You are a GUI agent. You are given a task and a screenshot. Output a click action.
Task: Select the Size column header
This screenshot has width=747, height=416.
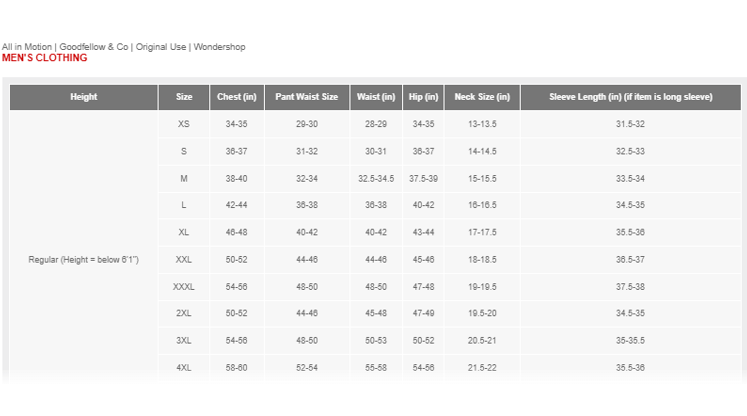click(x=184, y=97)
